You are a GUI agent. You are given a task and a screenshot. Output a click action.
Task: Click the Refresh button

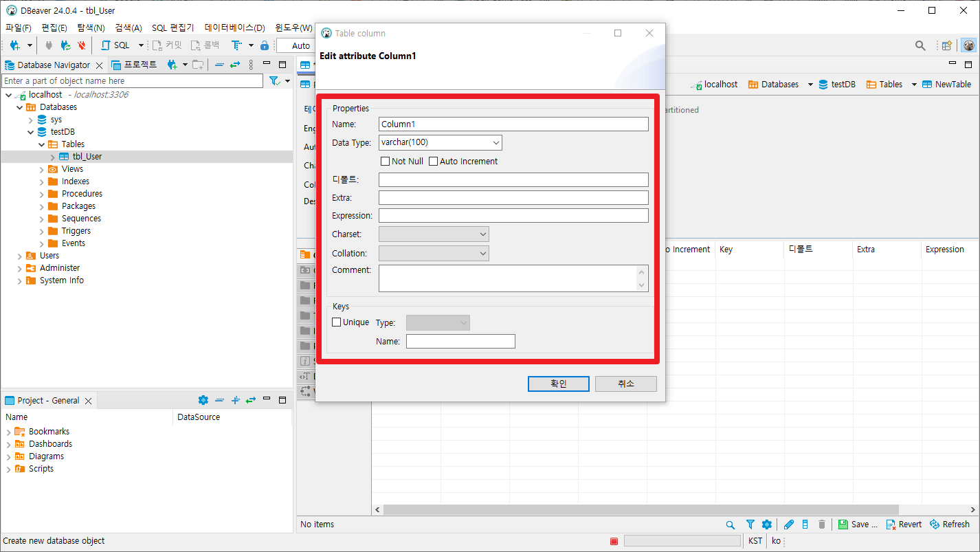(x=950, y=525)
